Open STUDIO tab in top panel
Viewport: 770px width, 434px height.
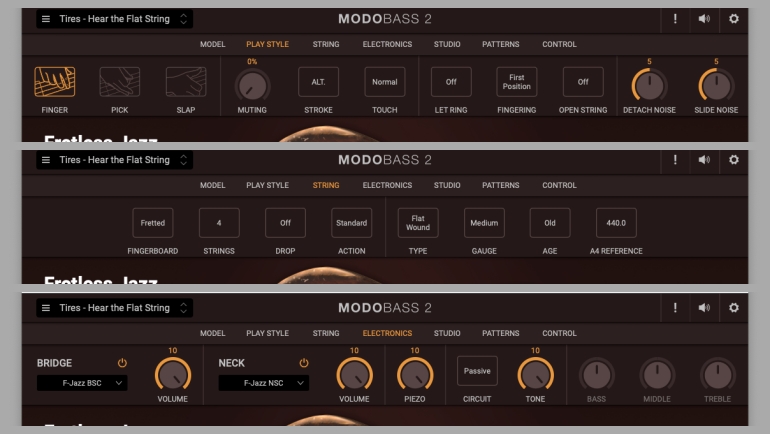(447, 44)
